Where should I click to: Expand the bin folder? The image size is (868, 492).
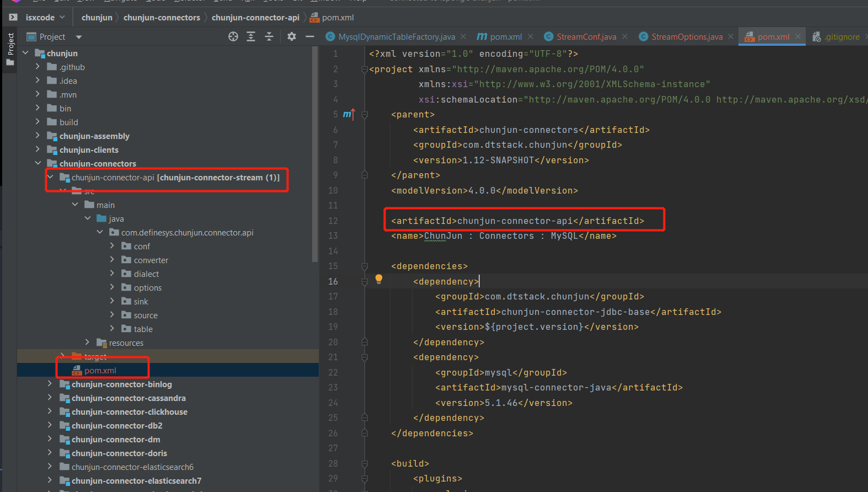pyautogui.click(x=37, y=108)
